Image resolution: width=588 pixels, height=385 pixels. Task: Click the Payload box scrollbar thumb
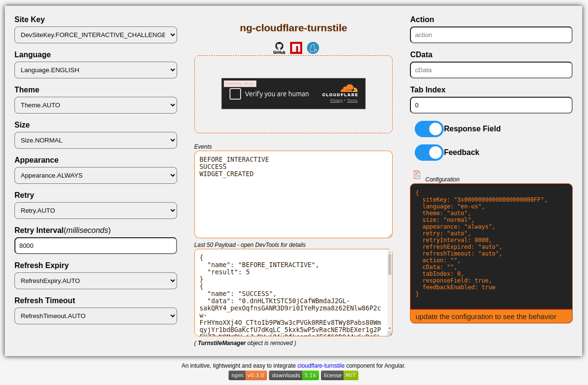click(x=390, y=264)
